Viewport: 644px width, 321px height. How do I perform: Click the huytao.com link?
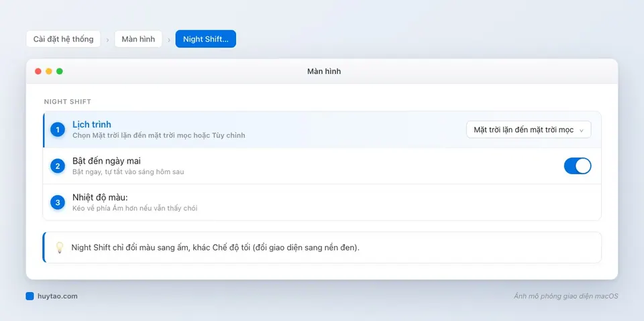pyautogui.click(x=57, y=296)
